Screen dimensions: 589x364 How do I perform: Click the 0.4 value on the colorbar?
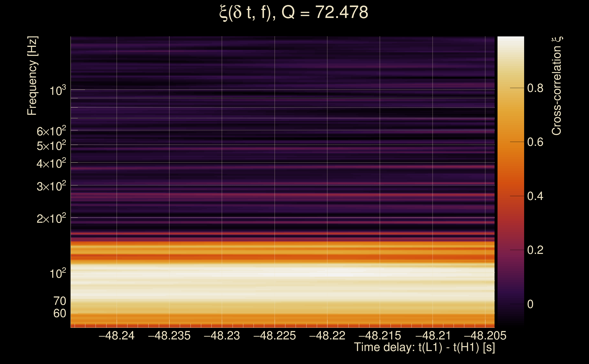(535, 196)
